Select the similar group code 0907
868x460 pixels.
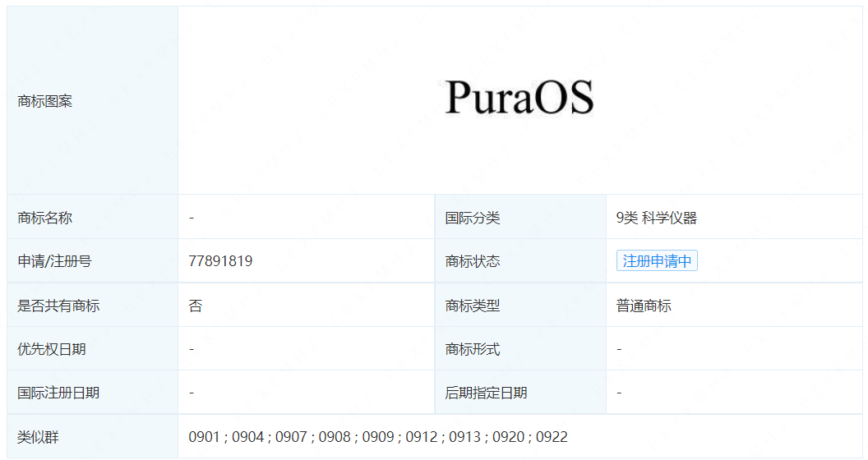click(291, 437)
